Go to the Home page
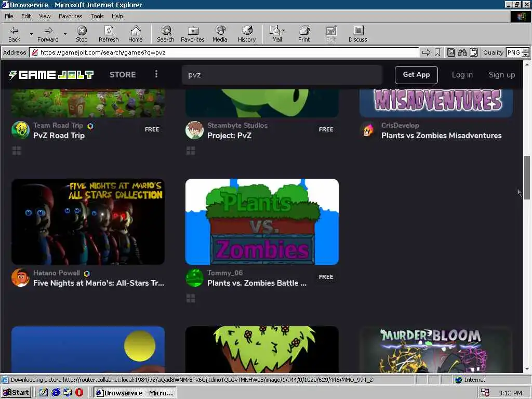Image resolution: width=532 pixels, height=399 pixels. click(x=136, y=34)
